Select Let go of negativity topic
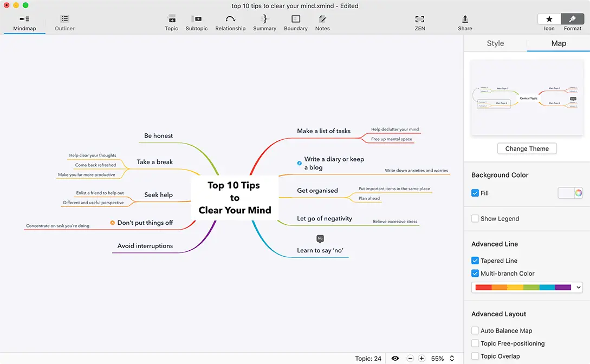This screenshot has height=364, width=590. 325,218
